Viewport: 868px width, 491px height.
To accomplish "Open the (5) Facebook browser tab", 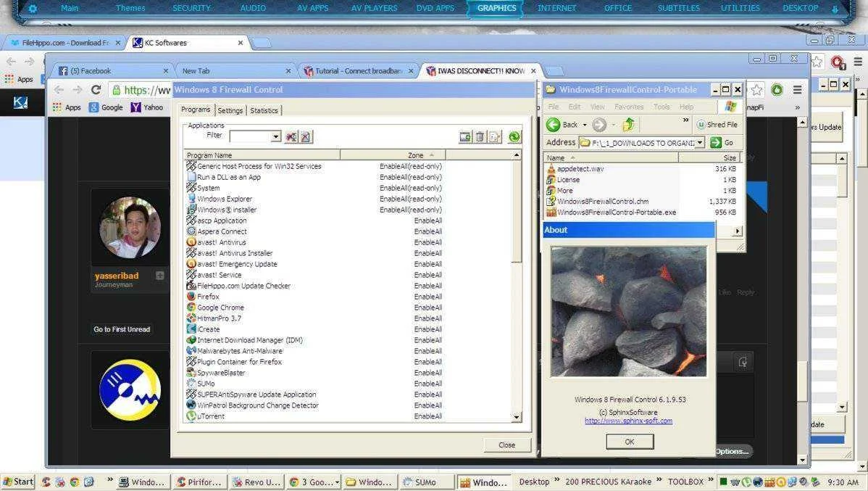I will coord(112,71).
